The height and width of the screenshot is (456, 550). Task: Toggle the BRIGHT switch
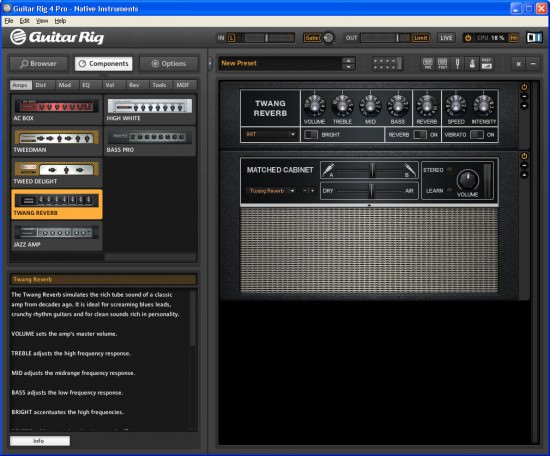click(311, 135)
